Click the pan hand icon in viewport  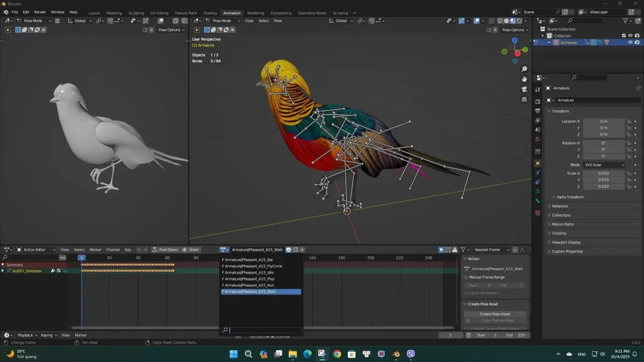click(524, 79)
